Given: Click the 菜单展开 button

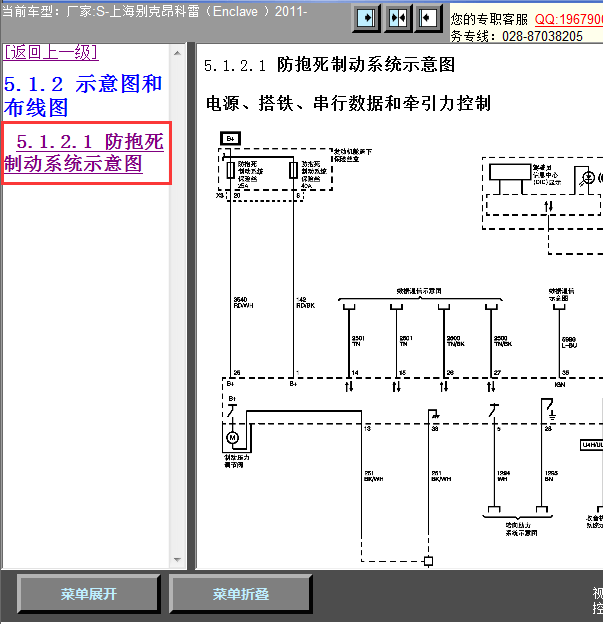Looking at the screenshot, I should [88, 594].
